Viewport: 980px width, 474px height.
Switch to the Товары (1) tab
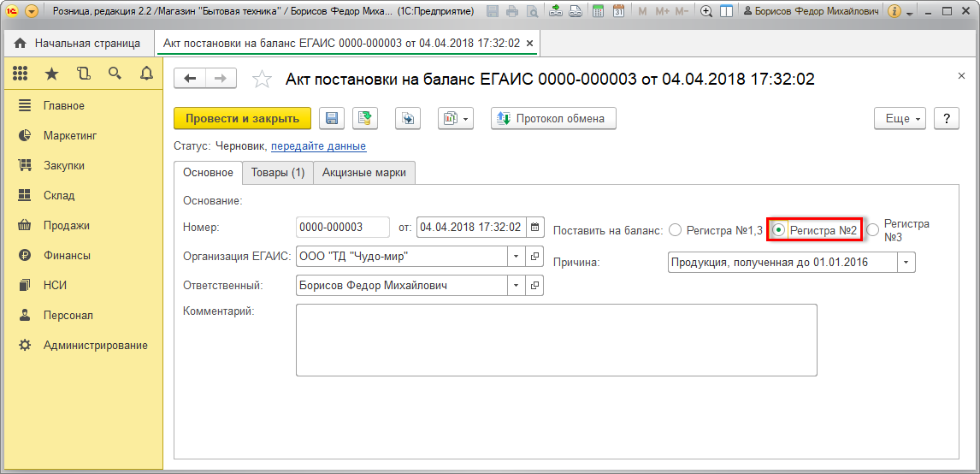pyautogui.click(x=277, y=173)
